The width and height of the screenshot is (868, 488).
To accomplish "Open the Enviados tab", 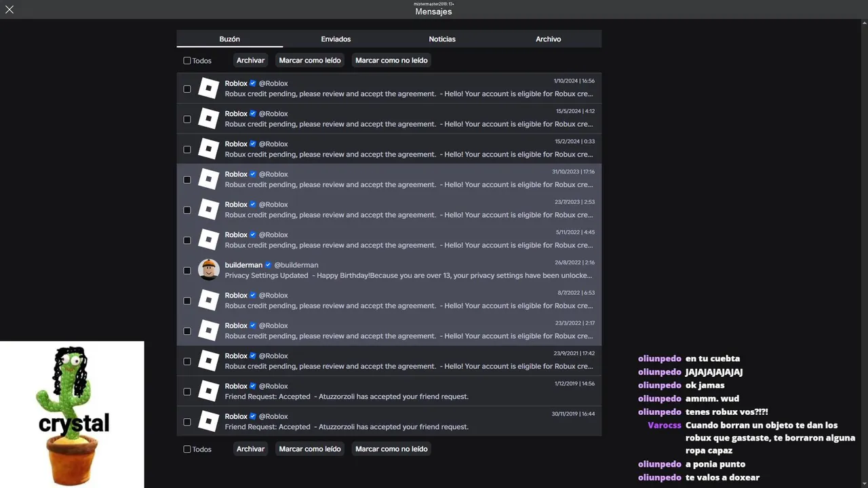I will click(x=336, y=39).
